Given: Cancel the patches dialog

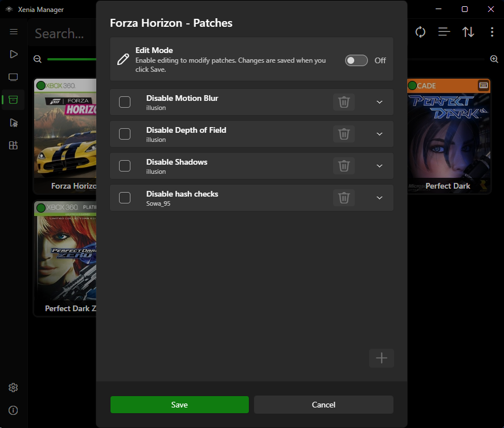Looking at the screenshot, I should [x=323, y=405].
